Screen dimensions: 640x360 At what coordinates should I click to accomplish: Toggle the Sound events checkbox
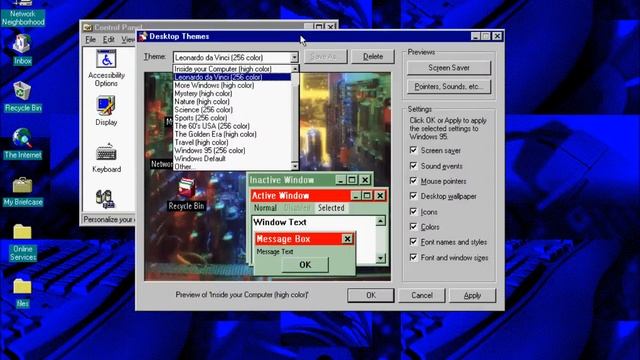coord(413,166)
